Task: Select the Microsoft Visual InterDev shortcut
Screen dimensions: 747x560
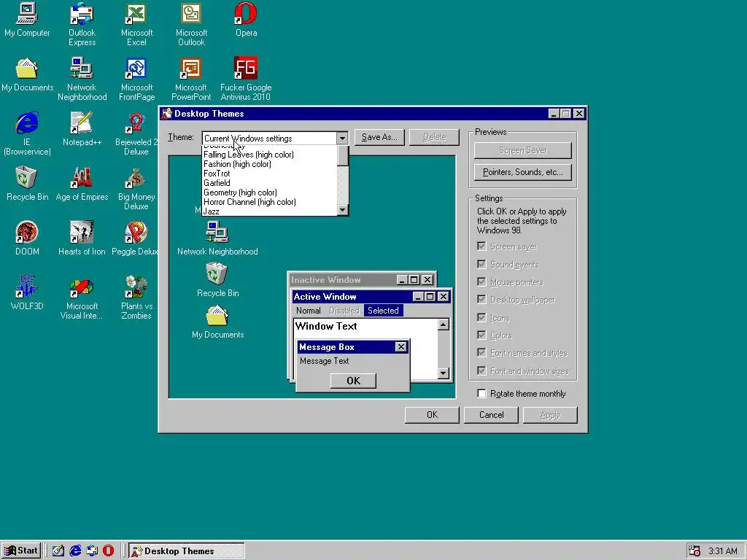Action: (x=82, y=297)
